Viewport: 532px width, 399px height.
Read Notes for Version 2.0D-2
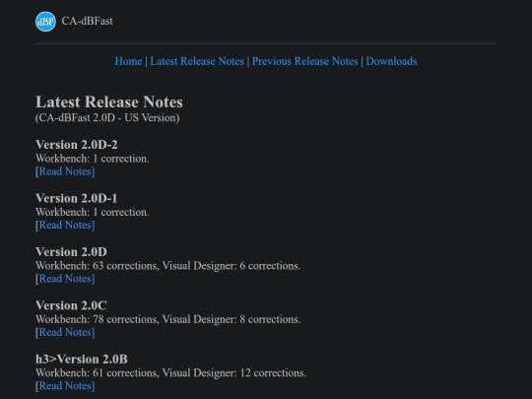[67, 171]
